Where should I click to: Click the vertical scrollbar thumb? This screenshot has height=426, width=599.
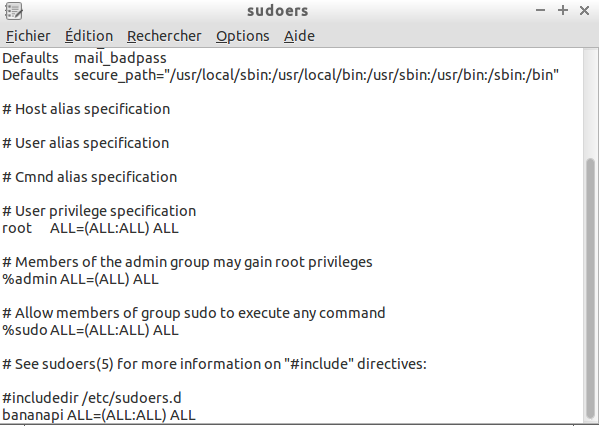(590, 288)
